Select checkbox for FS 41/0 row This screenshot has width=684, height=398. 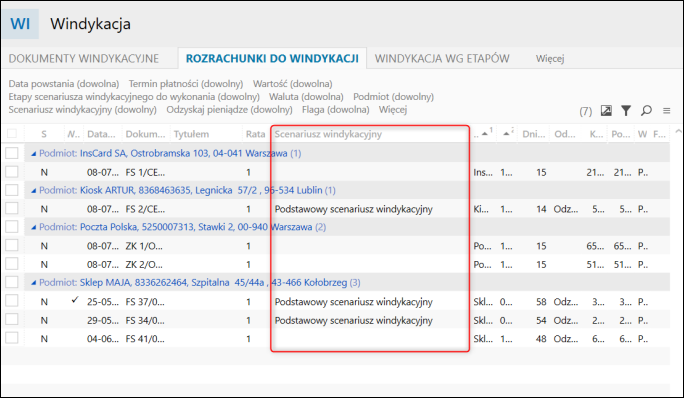pos(12,338)
